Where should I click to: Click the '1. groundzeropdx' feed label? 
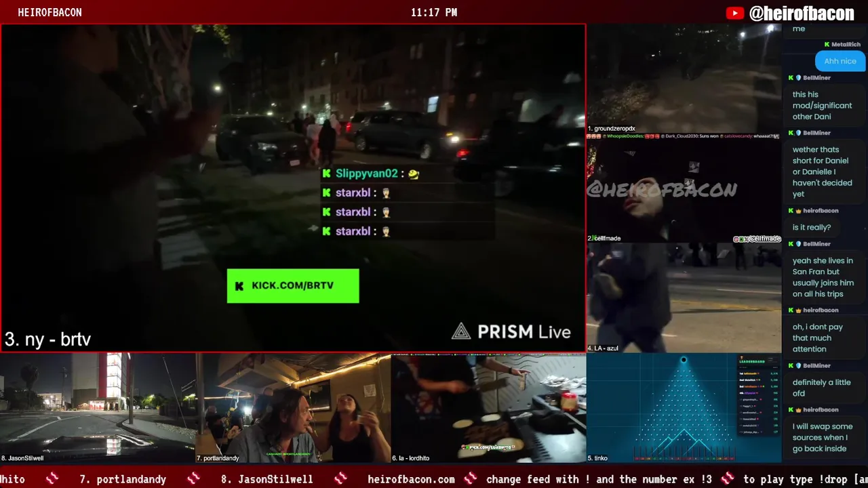[612, 129]
